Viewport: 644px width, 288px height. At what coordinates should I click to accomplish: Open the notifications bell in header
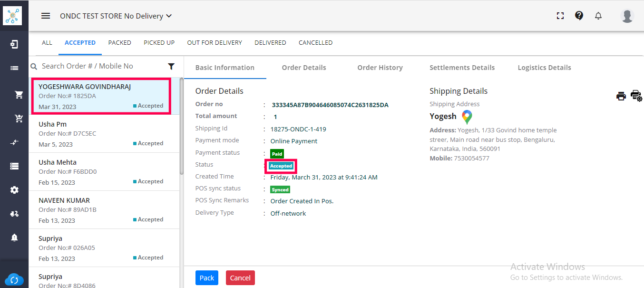click(598, 16)
